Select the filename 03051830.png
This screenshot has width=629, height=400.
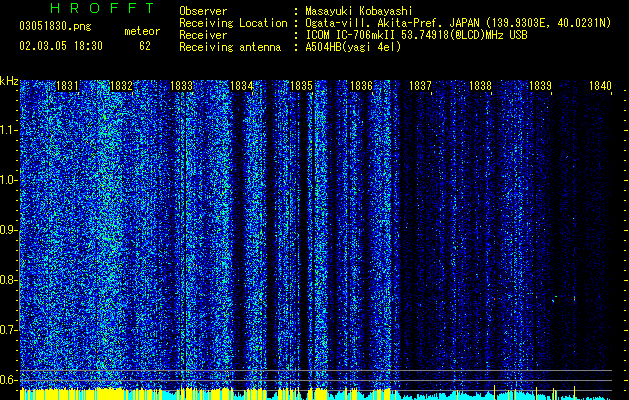(55, 27)
